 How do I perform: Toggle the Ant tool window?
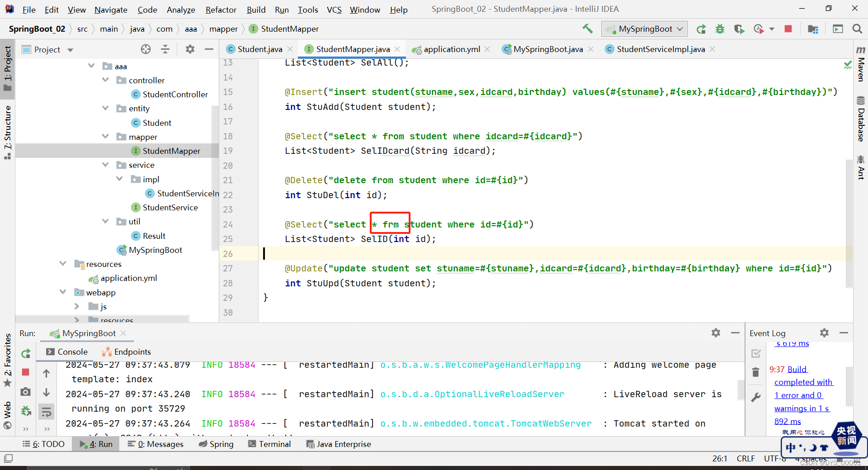pos(861,167)
